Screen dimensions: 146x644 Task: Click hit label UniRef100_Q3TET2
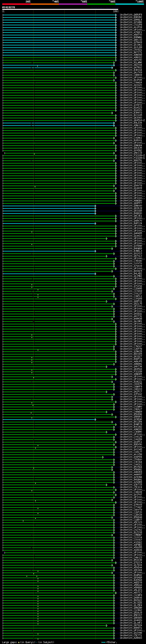(x=131, y=105)
